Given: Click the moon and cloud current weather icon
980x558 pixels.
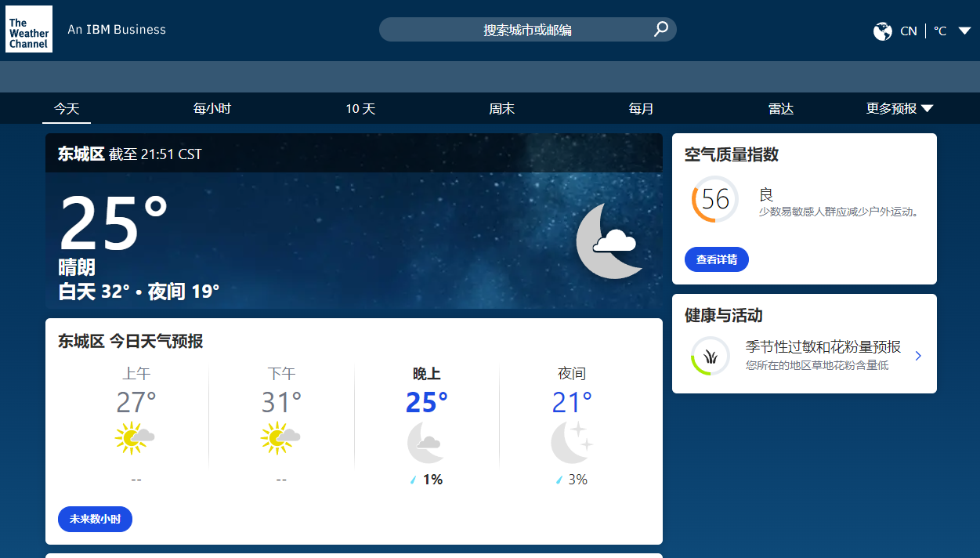Looking at the screenshot, I should coord(609,239).
